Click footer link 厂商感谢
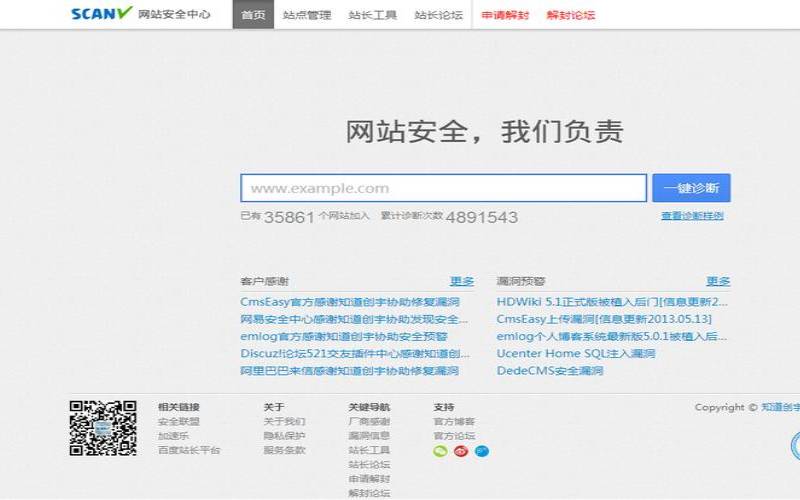The width and height of the screenshot is (800, 500). coord(369,422)
